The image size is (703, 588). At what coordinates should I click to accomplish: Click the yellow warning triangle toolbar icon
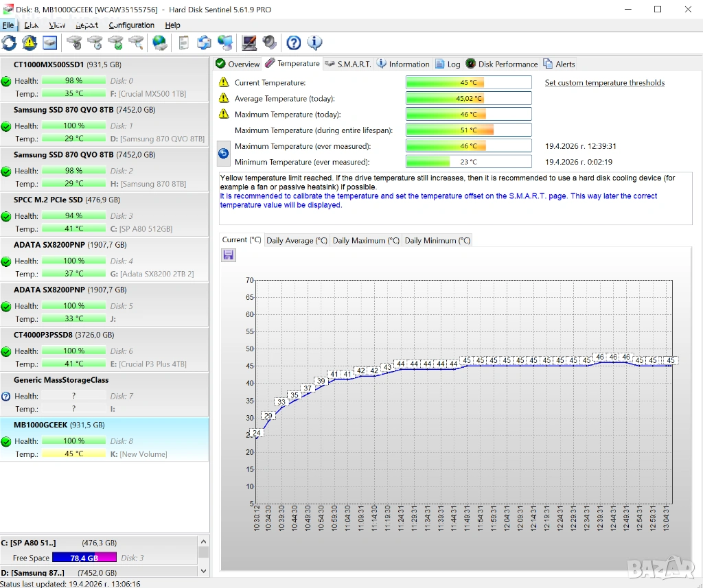pos(30,43)
